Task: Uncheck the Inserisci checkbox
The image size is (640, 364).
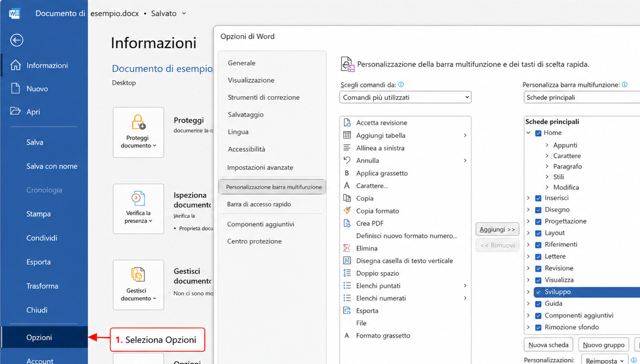Action: click(538, 198)
